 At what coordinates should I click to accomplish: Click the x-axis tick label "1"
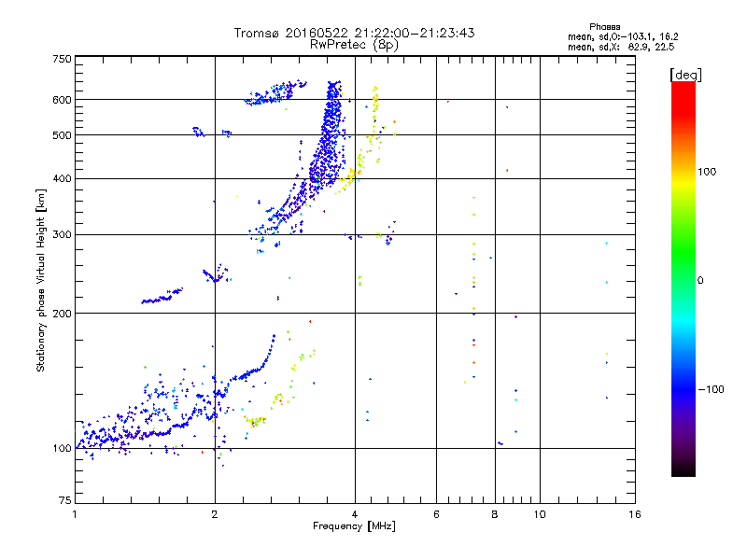tap(75, 514)
